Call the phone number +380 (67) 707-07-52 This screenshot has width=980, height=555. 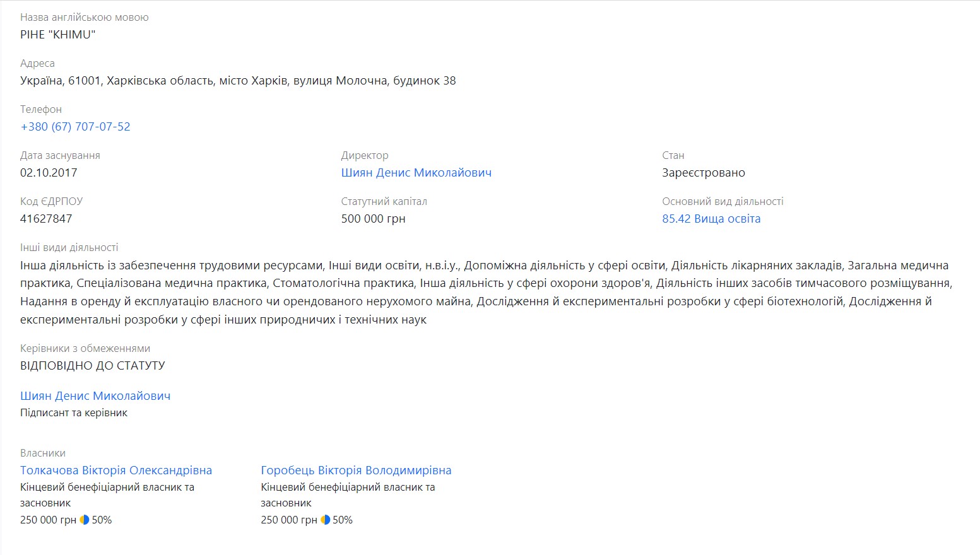coord(75,126)
